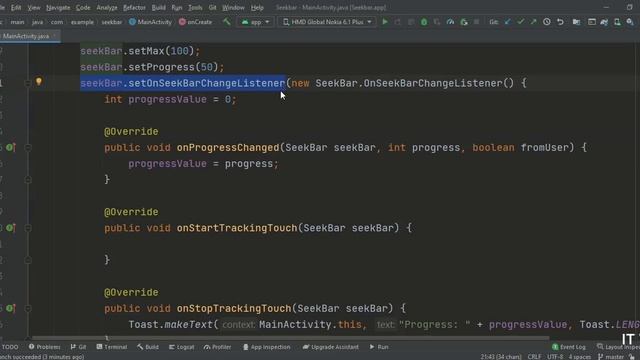This screenshot has height=360, width=640.
Task: Open the TODO tool window
Action: click(x=10, y=347)
